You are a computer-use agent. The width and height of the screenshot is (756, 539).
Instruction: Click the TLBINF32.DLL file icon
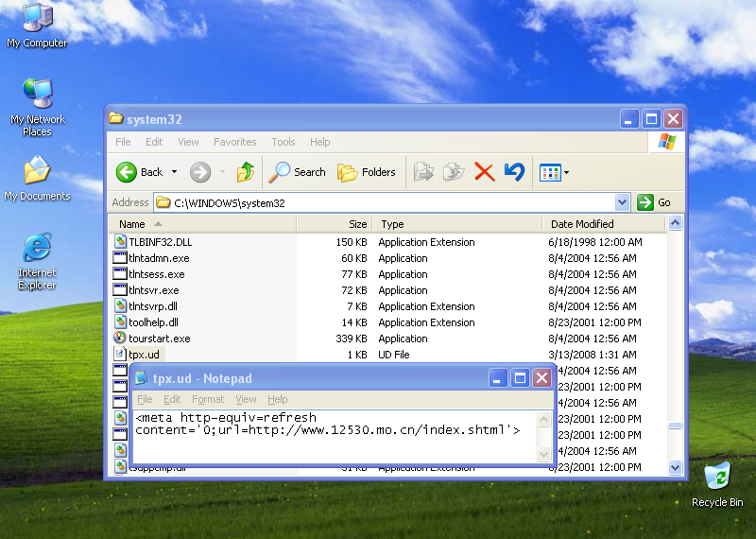coord(120,241)
